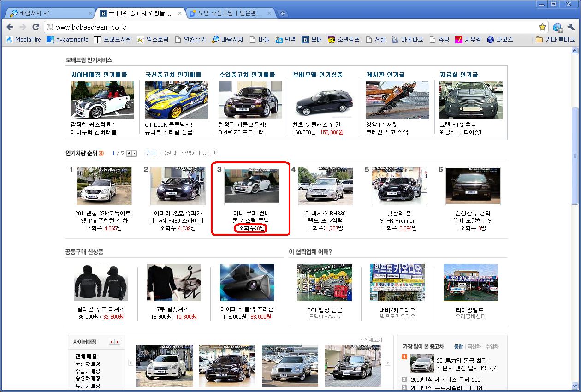Viewport: 581px width, 392px height.
Task: Bookmark this page with the star icon
Action: click(x=542, y=27)
